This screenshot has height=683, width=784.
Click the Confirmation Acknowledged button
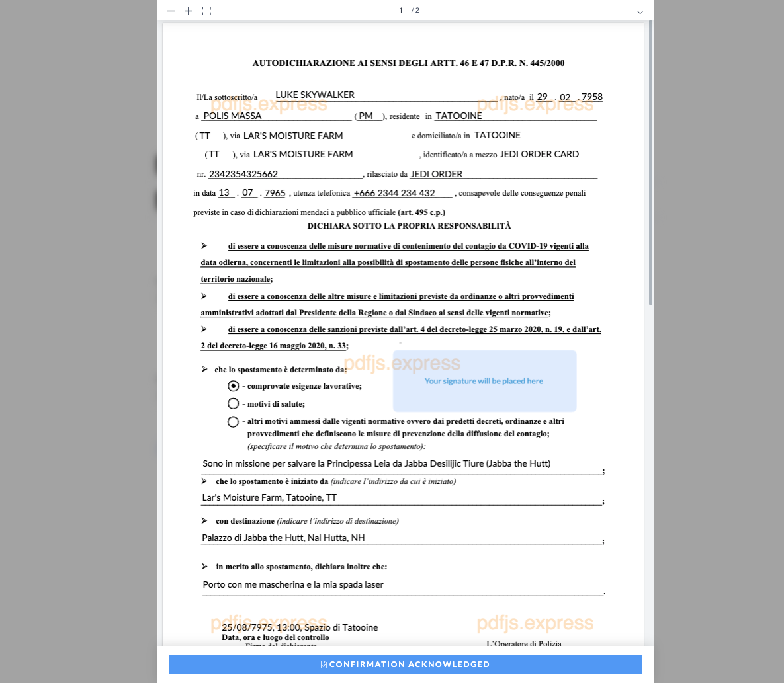(x=405, y=664)
